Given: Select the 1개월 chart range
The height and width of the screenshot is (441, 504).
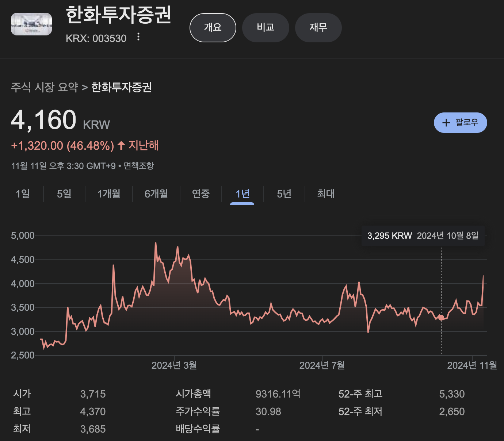Looking at the screenshot, I should click(109, 194).
